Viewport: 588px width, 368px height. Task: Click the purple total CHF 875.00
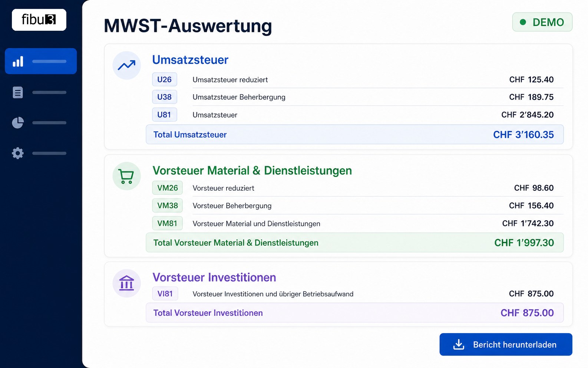[527, 313]
